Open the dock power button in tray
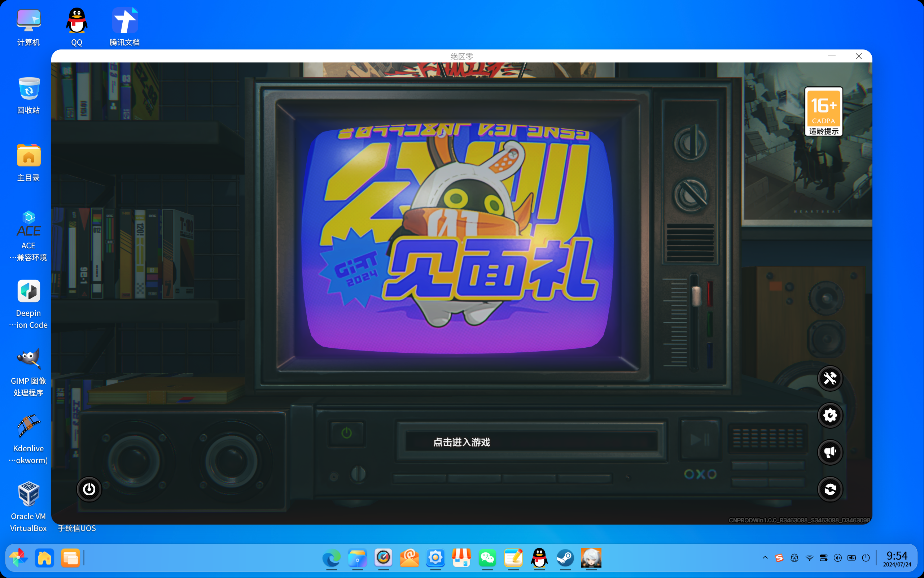The width and height of the screenshot is (924, 578). click(866, 558)
